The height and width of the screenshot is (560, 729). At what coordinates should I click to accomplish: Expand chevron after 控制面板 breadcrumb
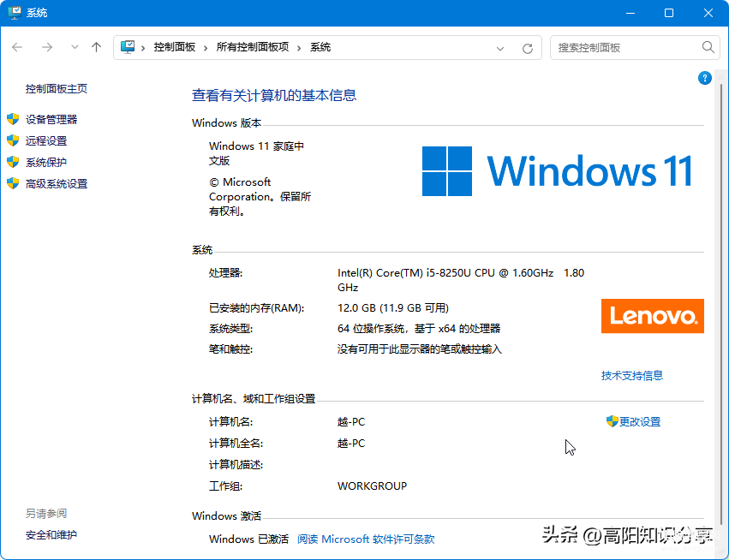206,48
